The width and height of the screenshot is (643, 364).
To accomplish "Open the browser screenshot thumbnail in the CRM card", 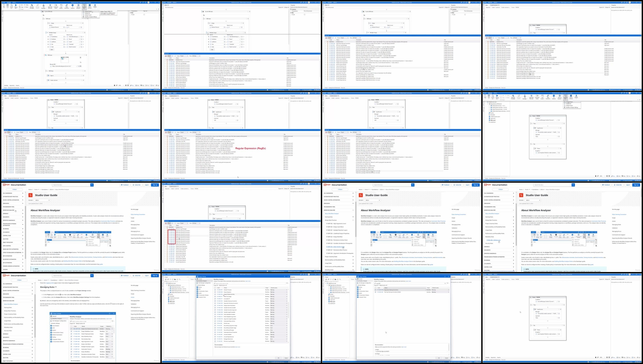I will coord(65,60).
